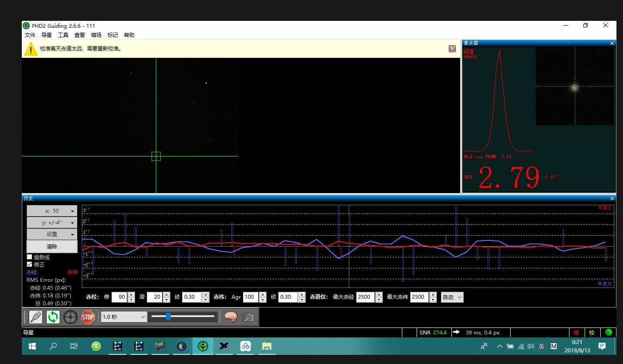Open green browser icon on taskbar
The height and width of the screenshot is (364, 623).
click(96, 346)
